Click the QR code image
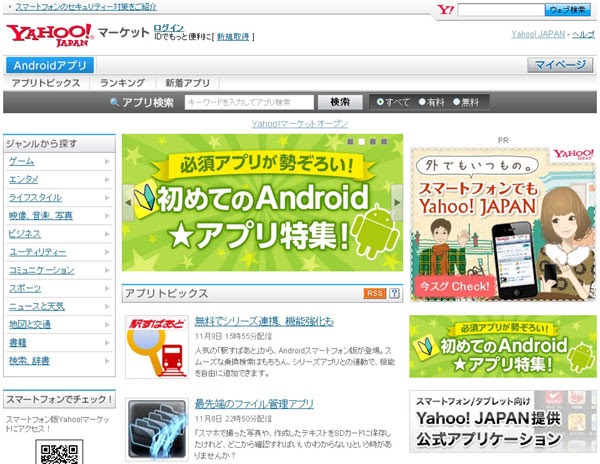The height and width of the screenshot is (464, 600). [59, 452]
